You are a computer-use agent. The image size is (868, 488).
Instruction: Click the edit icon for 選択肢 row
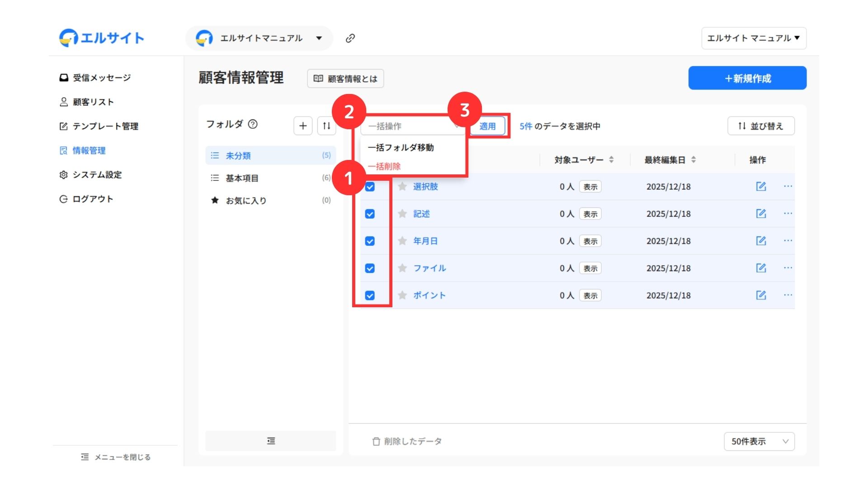761,186
